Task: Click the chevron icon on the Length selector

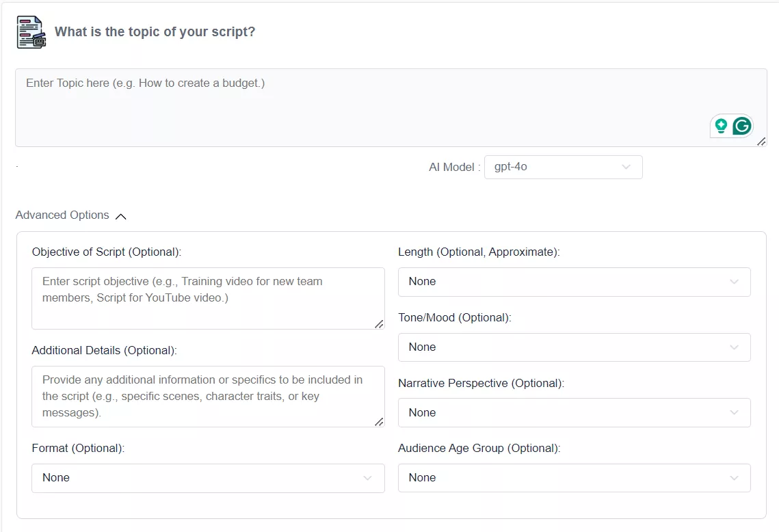Action: [735, 282]
